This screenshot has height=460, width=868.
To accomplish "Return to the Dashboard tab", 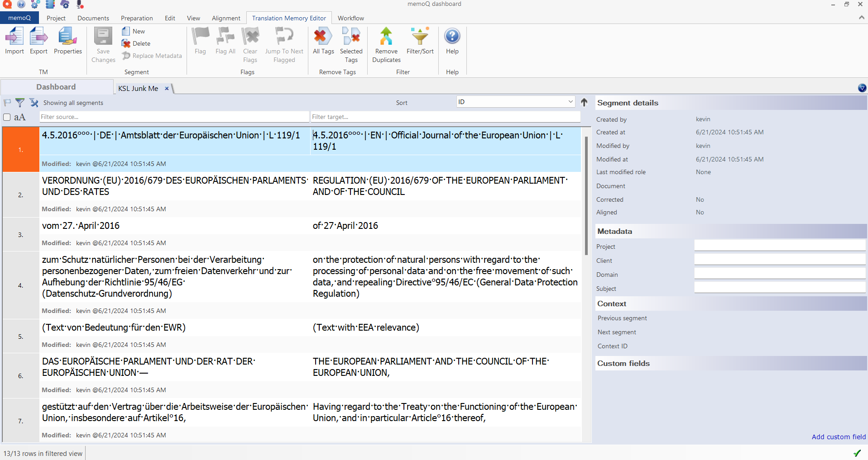I will [x=56, y=86].
